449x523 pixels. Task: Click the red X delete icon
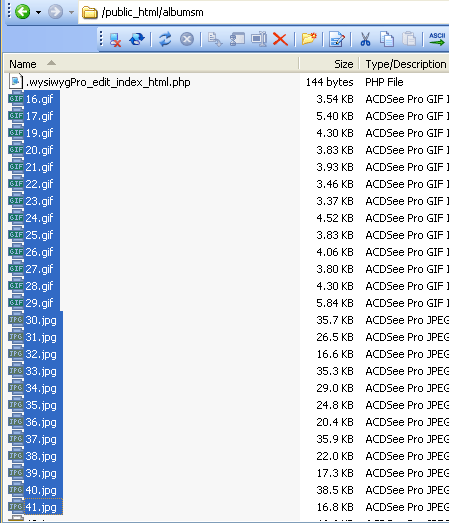tap(280, 39)
